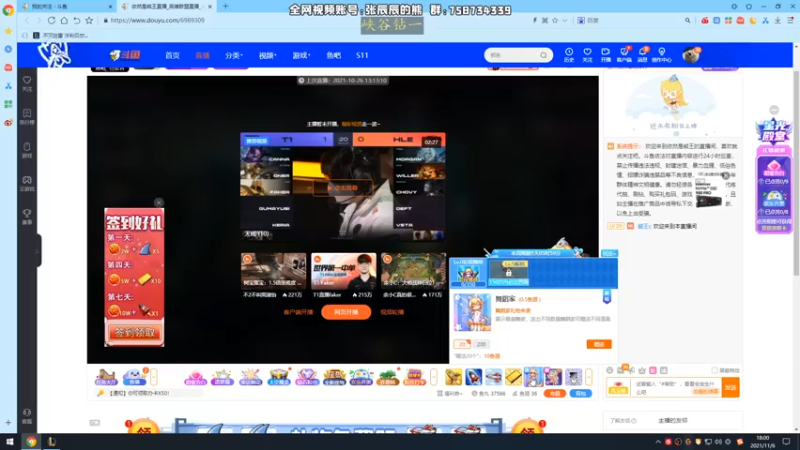The image size is (800, 450).
Task: Open 关注 heart in left sidebar
Action: coord(27,84)
